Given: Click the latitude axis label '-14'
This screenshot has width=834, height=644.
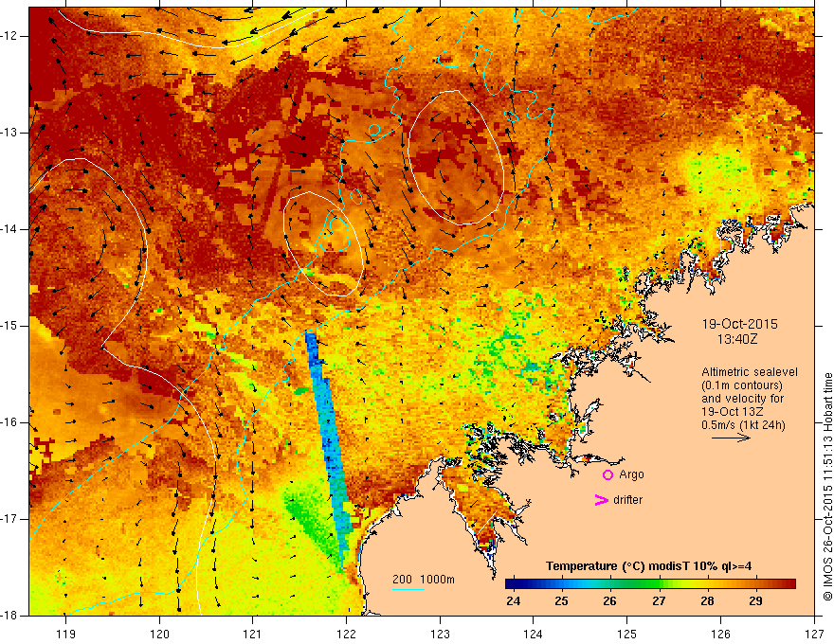Looking at the screenshot, I should 10,229.
